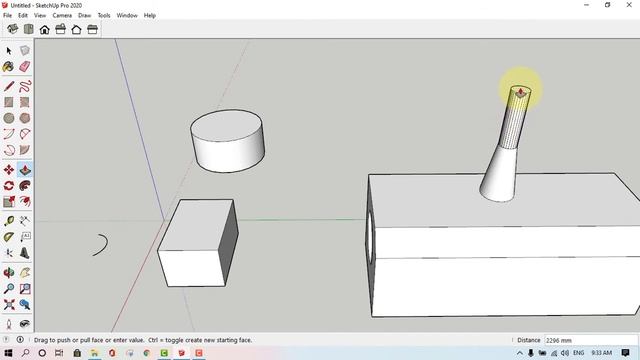Select the Arc tool
This screenshot has height=360, width=640.
coord(9,134)
